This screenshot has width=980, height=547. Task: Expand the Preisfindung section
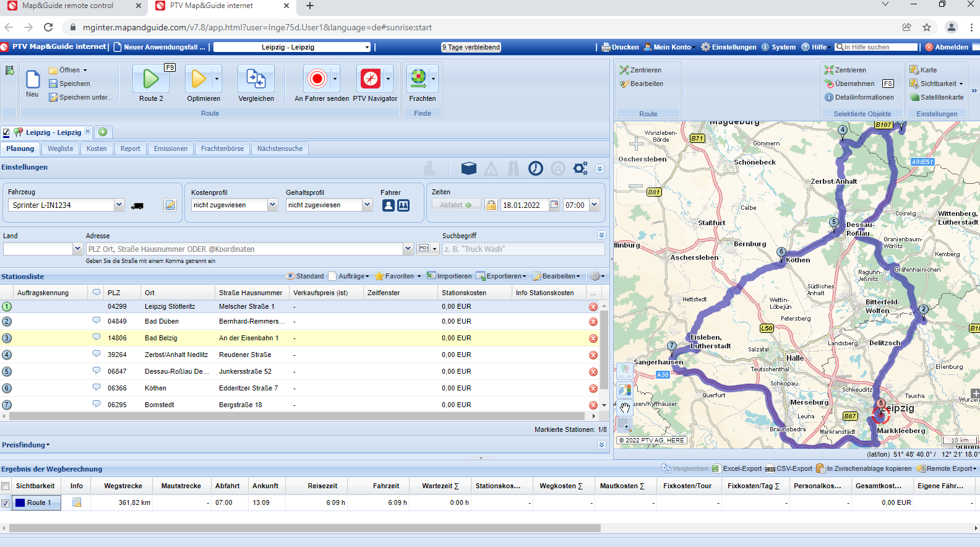coord(26,445)
